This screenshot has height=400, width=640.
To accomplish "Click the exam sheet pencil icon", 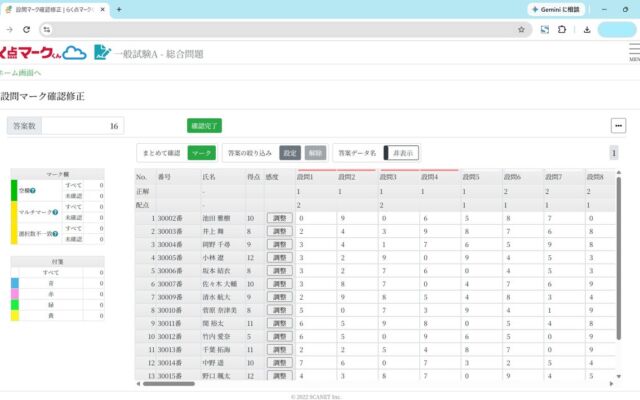I will [102, 52].
